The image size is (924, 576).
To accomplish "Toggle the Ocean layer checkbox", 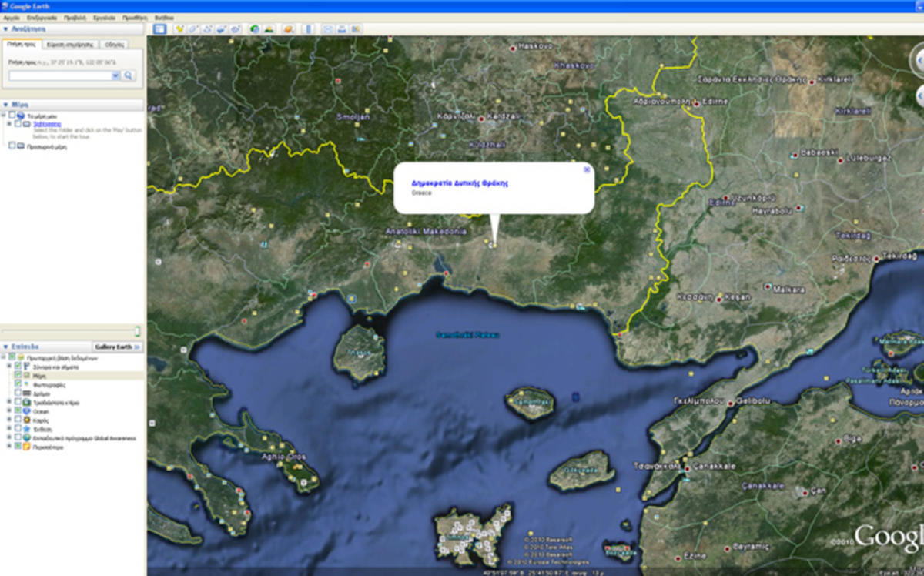I will pyautogui.click(x=18, y=410).
